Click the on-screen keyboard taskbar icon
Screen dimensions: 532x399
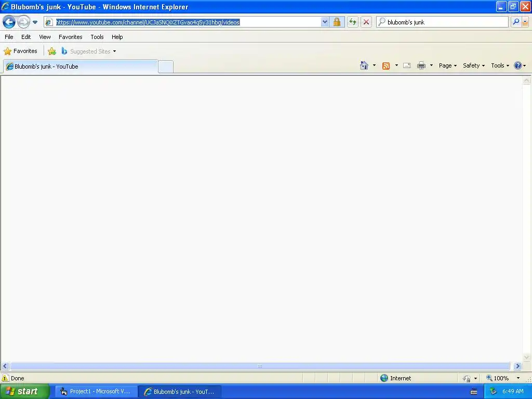[474, 392]
